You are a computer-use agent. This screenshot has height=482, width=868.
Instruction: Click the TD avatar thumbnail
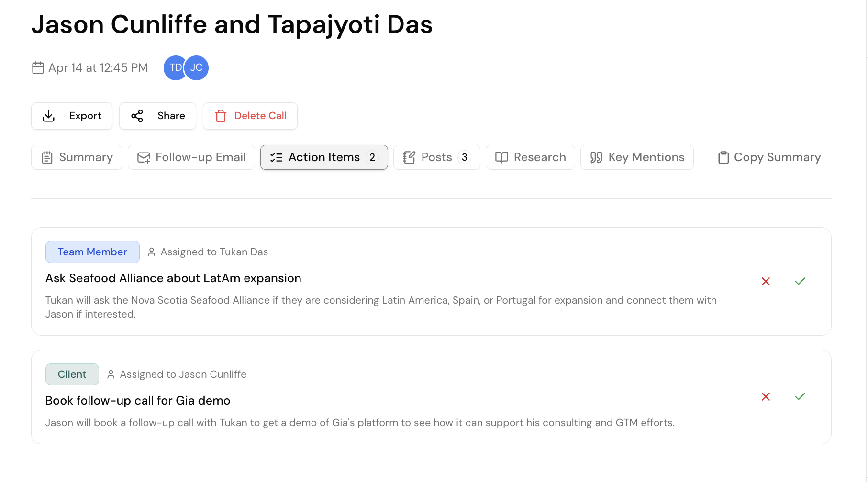click(x=174, y=67)
